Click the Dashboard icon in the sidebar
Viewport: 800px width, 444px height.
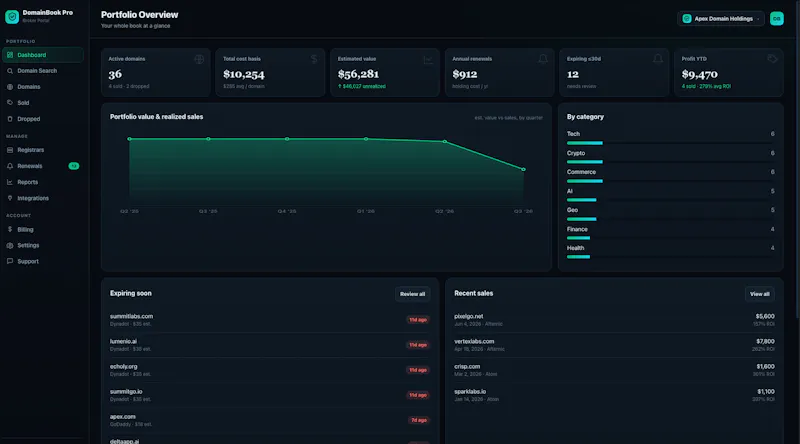(10, 55)
